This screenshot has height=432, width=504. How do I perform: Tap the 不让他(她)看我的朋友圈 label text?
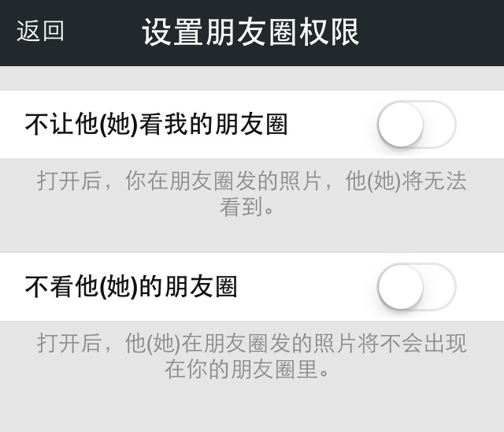coord(156,125)
